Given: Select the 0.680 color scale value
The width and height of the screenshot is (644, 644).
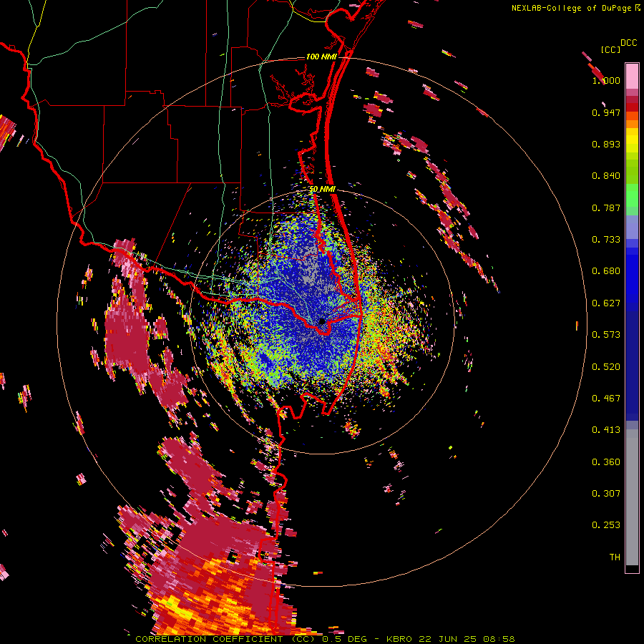Looking at the screenshot, I should tap(606, 271).
